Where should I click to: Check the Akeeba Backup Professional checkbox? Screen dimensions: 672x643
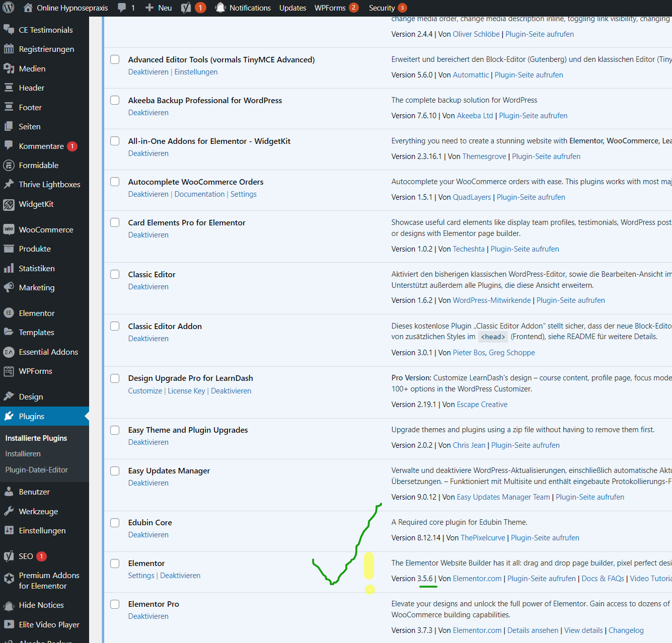point(115,100)
